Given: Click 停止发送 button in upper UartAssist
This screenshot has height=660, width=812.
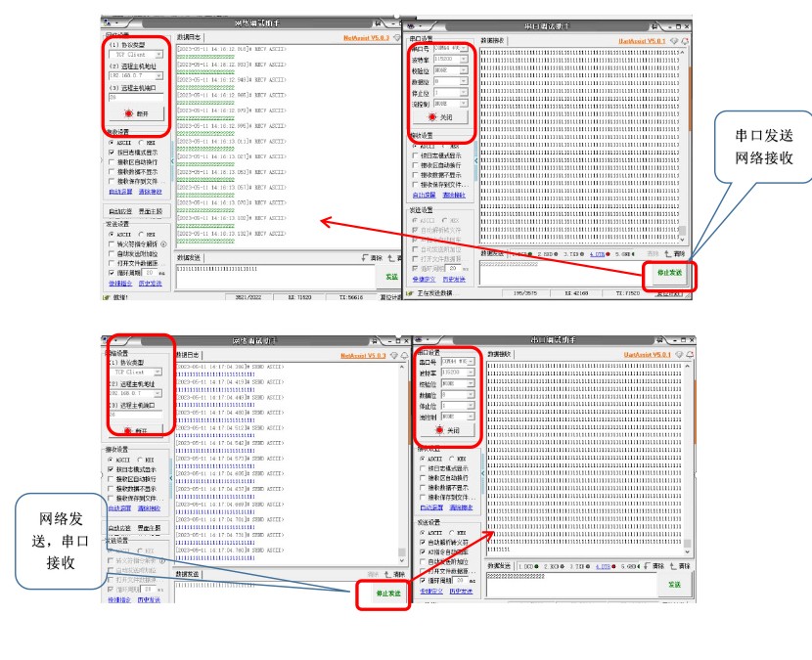Looking at the screenshot, I should [669, 273].
